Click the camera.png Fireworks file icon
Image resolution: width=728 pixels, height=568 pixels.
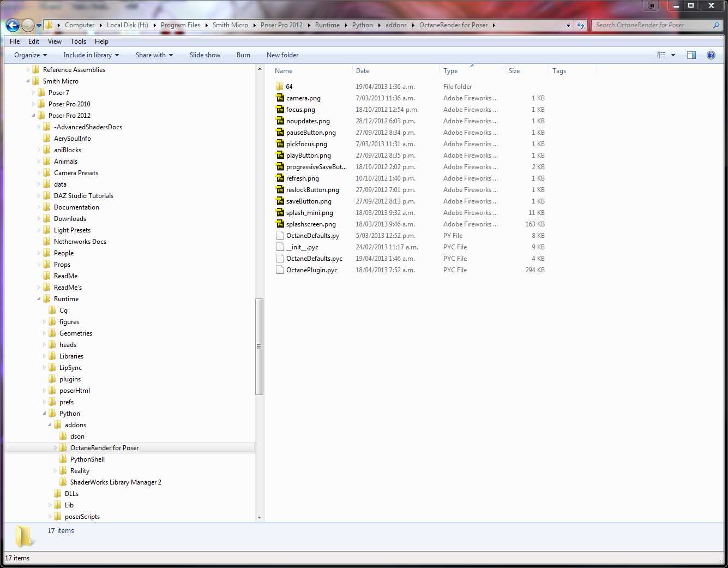(x=280, y=98)
